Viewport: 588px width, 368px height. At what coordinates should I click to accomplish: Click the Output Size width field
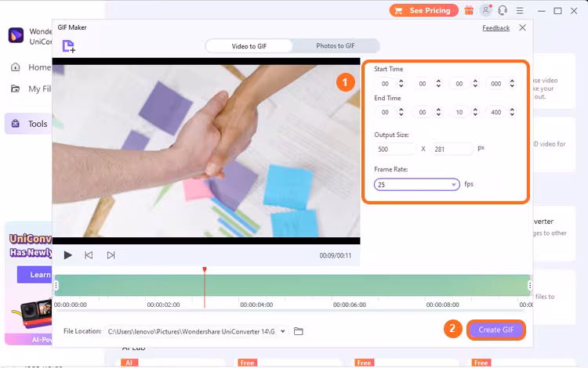pyautogui.click(x=395, y=149)
